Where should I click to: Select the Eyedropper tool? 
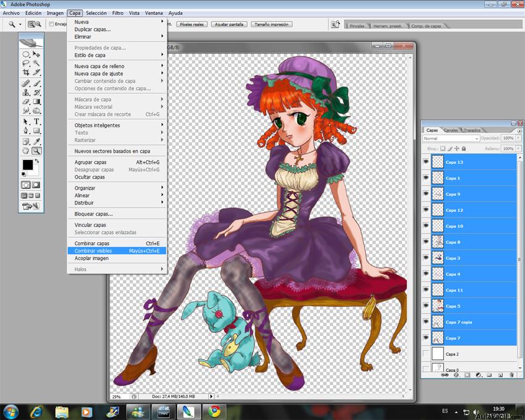36,141
